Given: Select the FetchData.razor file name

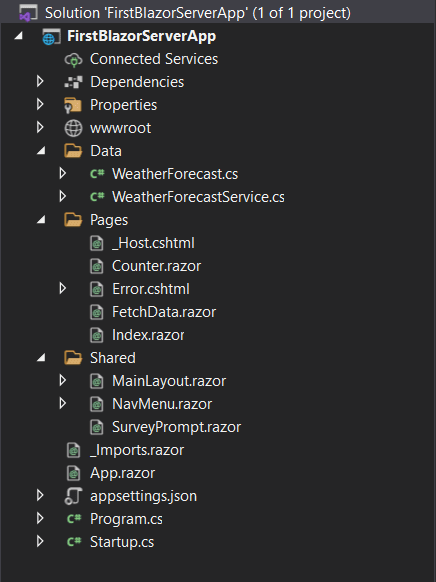Looking at the screenshot, I should coord(164,313).
